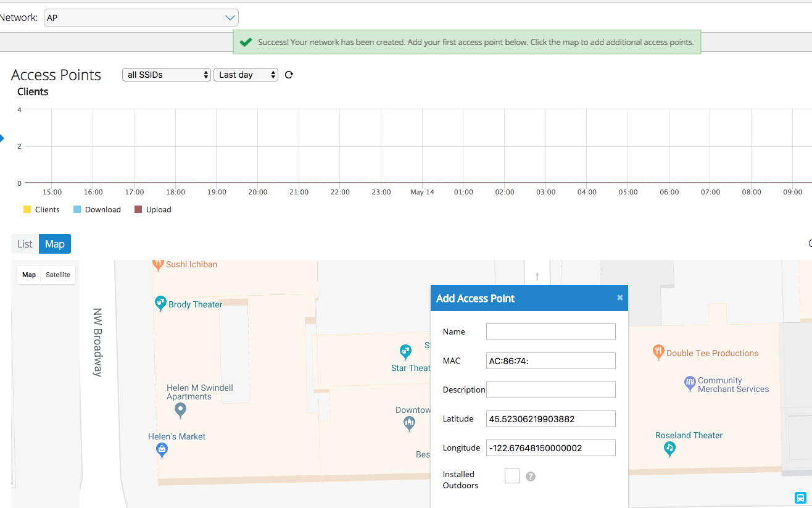Screen dimensions: 812x508
Task: Close the Add Access Point dialog
Action: (x=620, y=298)
